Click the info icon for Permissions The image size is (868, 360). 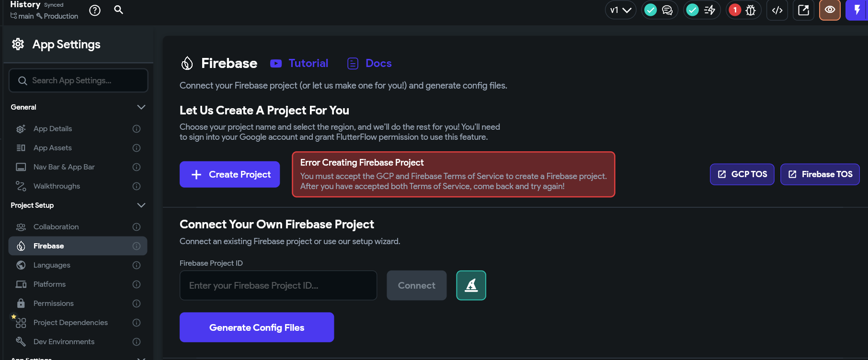pos(137,304)
